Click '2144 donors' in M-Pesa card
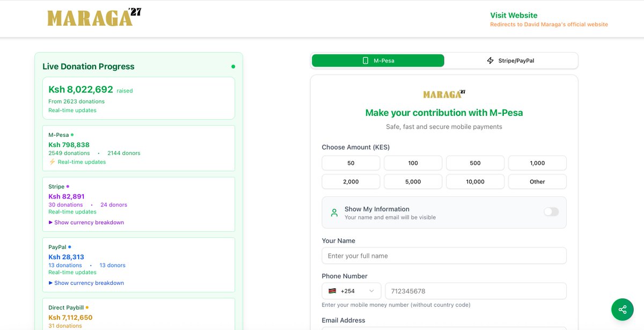 pos(124,153)
